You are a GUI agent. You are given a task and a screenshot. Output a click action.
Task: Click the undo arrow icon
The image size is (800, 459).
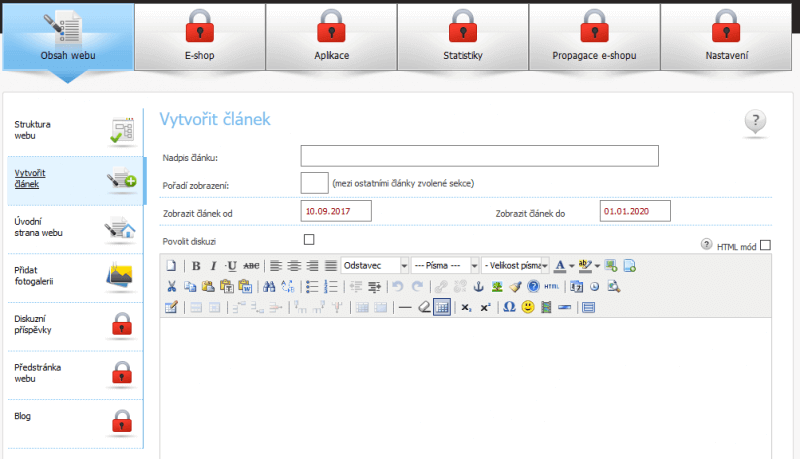[x=398, y=287]
